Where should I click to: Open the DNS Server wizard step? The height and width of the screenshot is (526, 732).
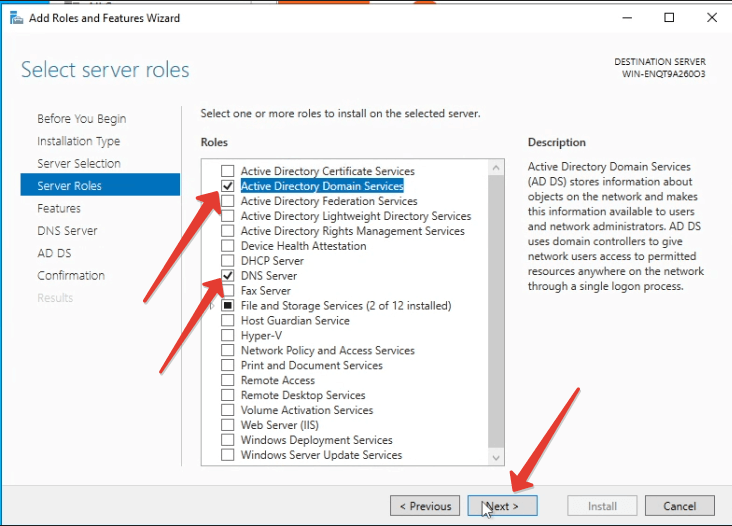pyautogui.click(x=67, y=231)
